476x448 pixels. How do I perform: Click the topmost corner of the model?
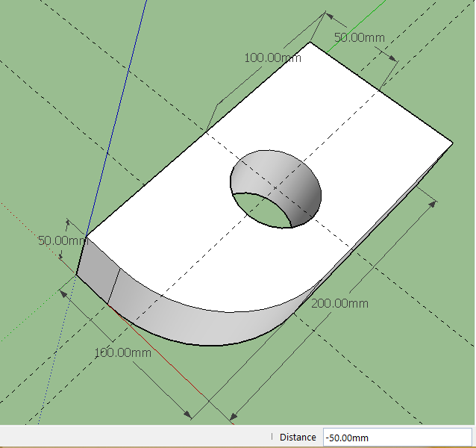click(310, 43)
